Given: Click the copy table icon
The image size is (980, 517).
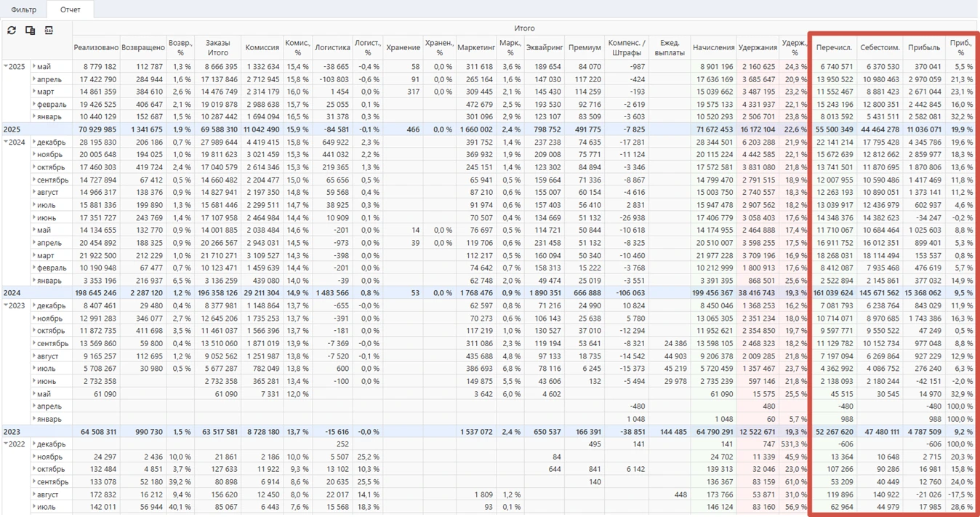Looking at the screenshot, I should (29, 31).
